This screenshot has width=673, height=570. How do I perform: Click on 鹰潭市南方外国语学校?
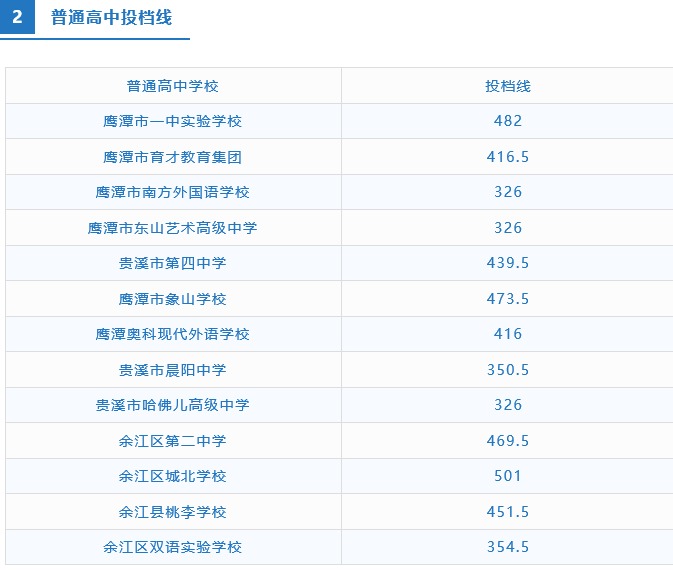(173, 192)
